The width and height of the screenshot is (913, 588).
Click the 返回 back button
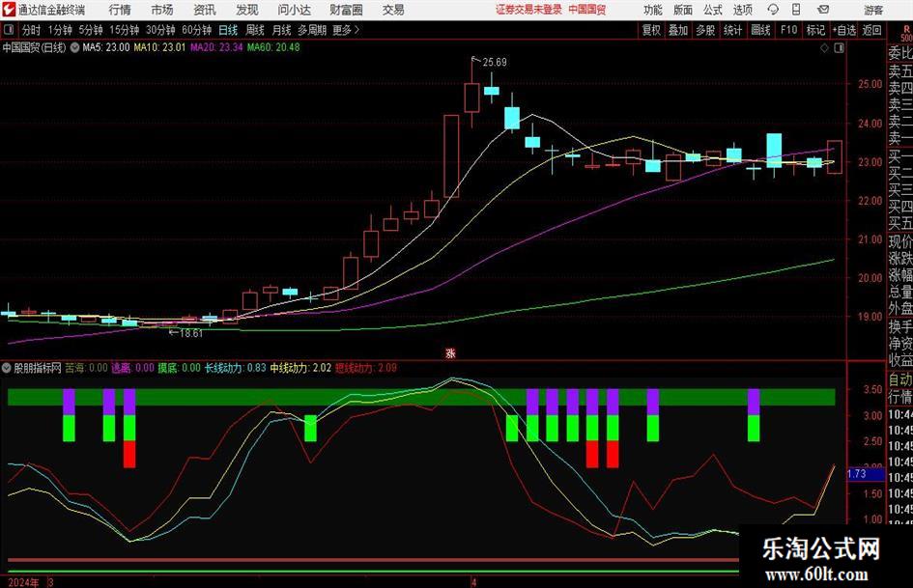871,30
